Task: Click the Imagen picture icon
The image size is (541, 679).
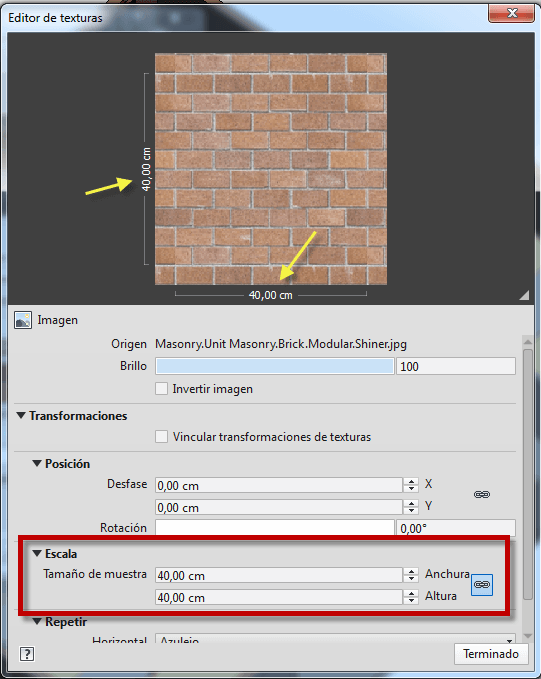Action: 23,320
